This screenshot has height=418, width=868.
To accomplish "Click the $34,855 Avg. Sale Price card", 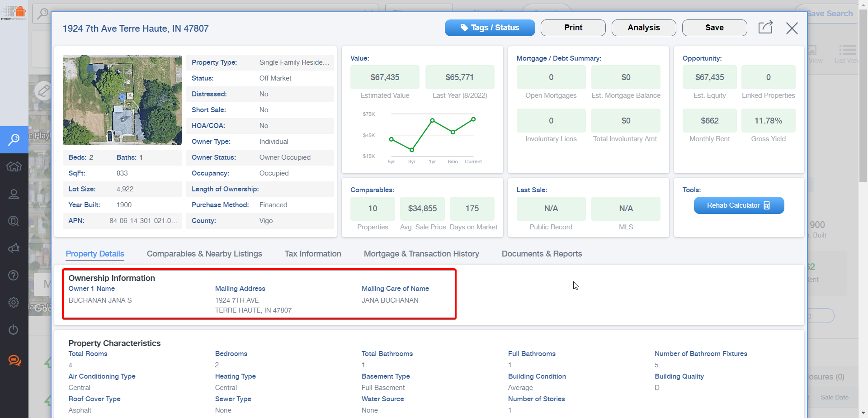I will [x=423, y=209].
